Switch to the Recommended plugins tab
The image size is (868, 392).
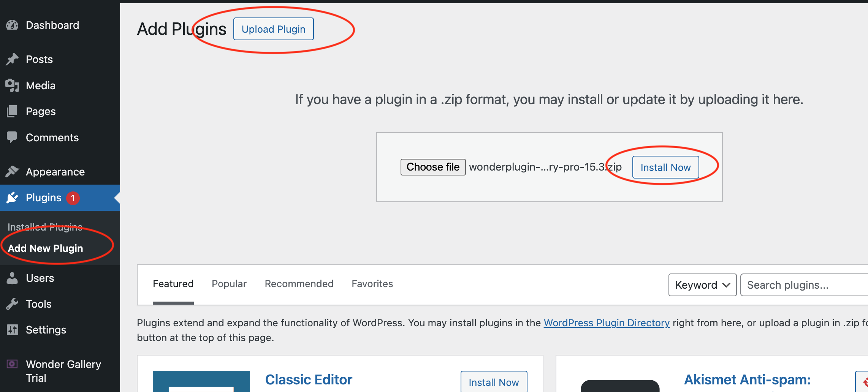click(x=299, y=284)
